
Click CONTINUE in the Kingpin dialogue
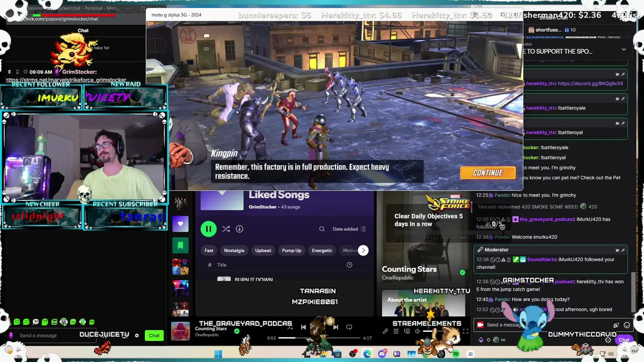pyautogui.click(x=488, y=173)
